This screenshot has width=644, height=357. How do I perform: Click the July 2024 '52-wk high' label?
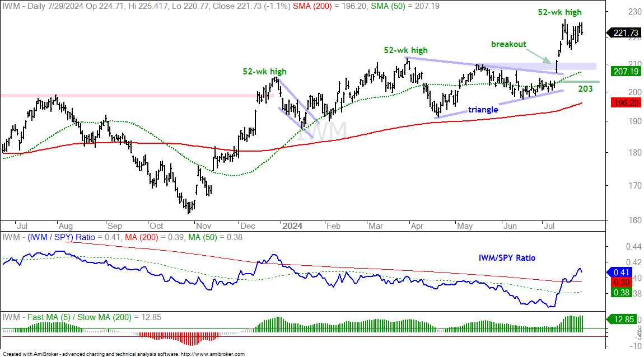[560, 12]
